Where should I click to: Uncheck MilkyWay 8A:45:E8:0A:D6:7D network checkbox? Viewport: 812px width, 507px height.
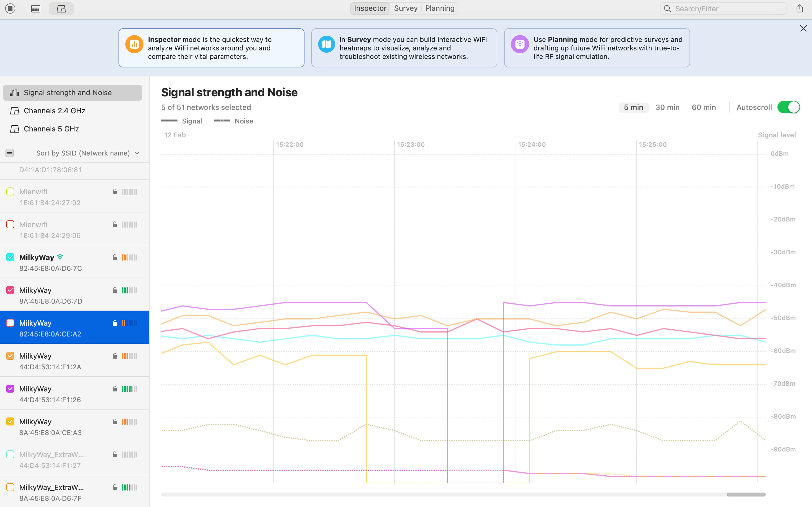coord(10,290)
